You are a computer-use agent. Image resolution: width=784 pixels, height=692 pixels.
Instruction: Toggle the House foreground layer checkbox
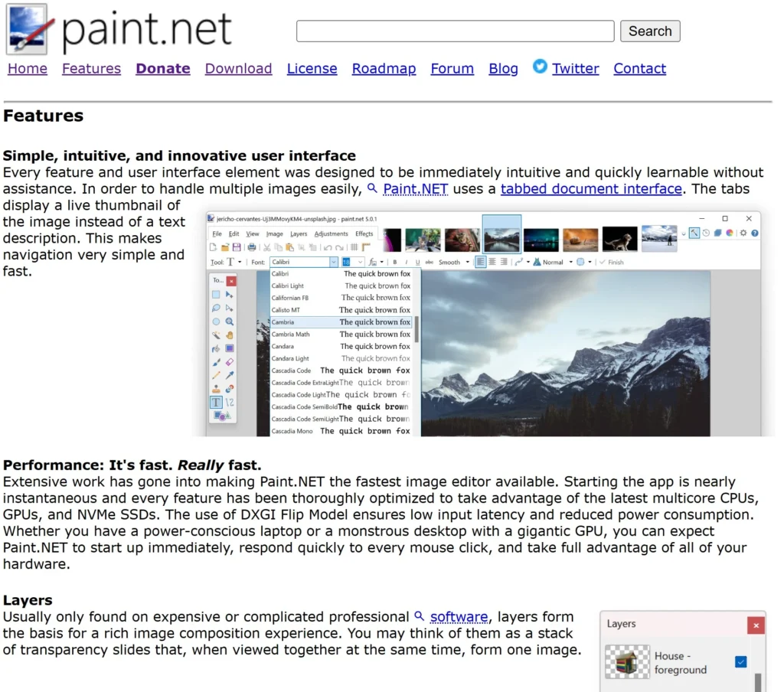[741, 662]
